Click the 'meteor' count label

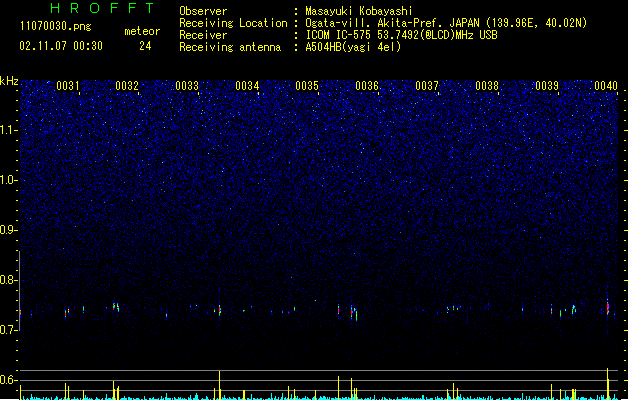(x=142, y=31)
